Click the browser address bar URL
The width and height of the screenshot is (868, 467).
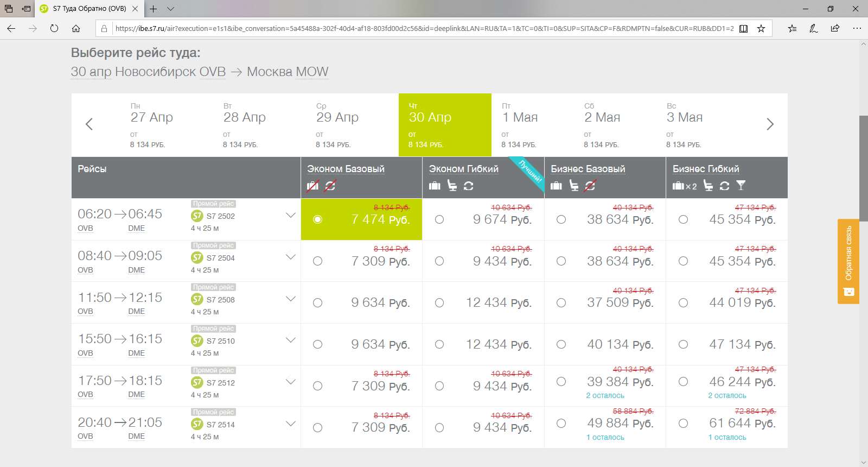pos(424,28)
